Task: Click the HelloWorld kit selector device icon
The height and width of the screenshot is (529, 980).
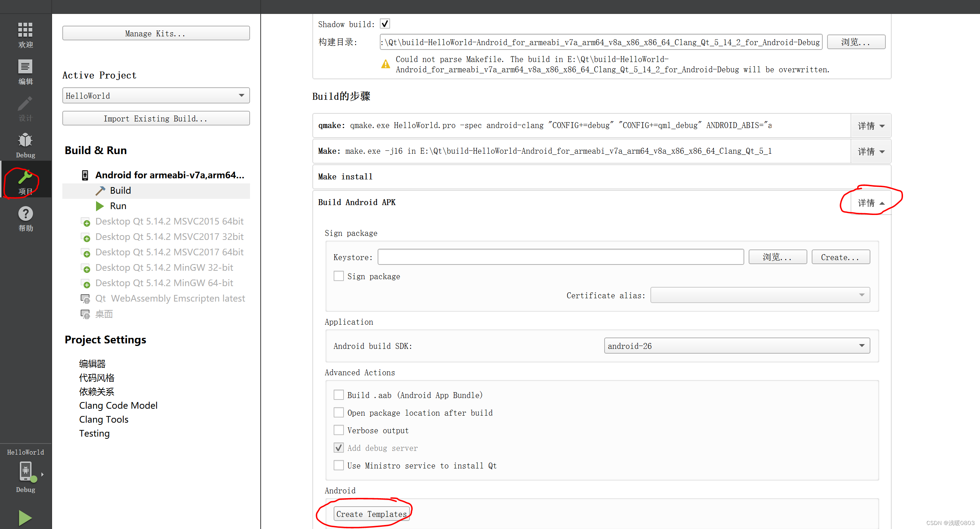Action: 25,471
